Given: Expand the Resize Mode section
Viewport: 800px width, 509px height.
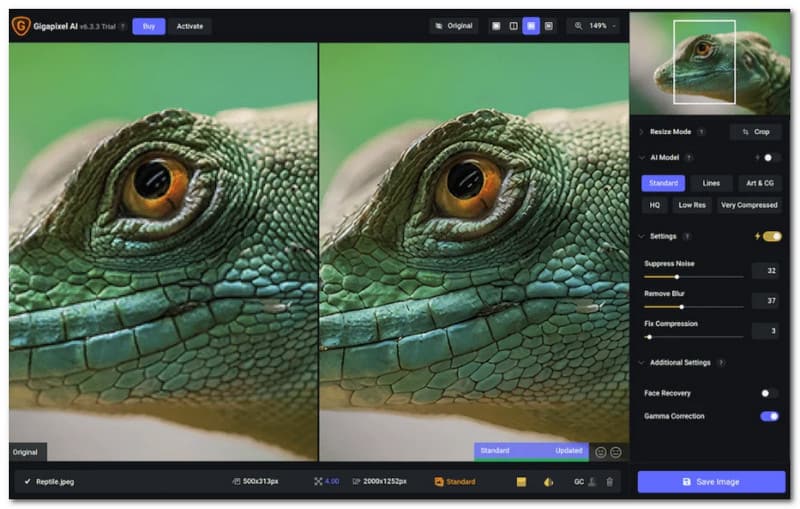Looking at the screenshot, I should click(x=641, y=132).
